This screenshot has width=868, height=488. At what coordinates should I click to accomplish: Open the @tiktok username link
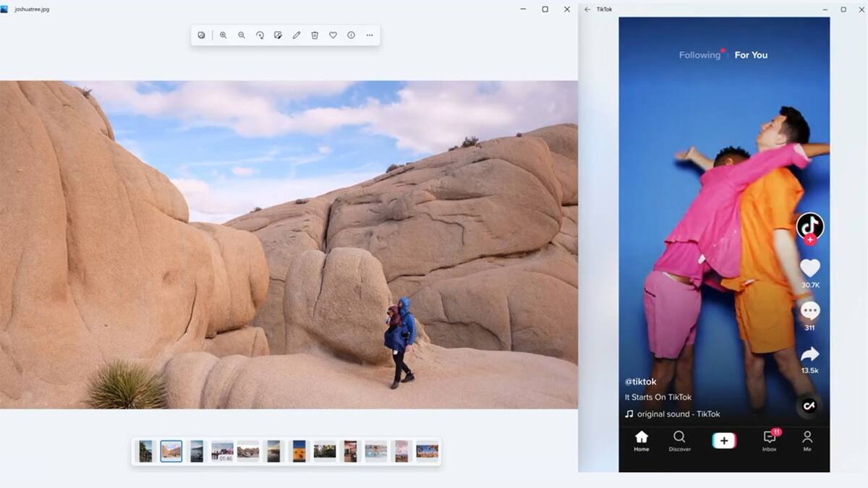[x=641, y=382]
